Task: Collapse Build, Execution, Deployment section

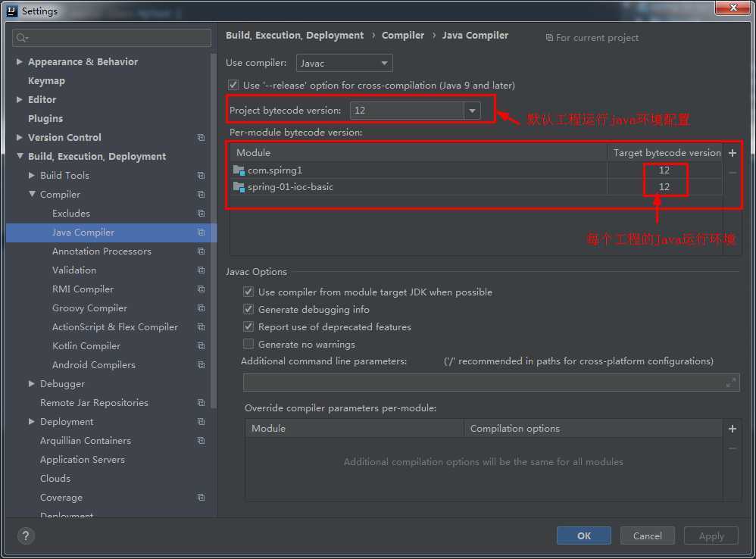Action: 19,156
